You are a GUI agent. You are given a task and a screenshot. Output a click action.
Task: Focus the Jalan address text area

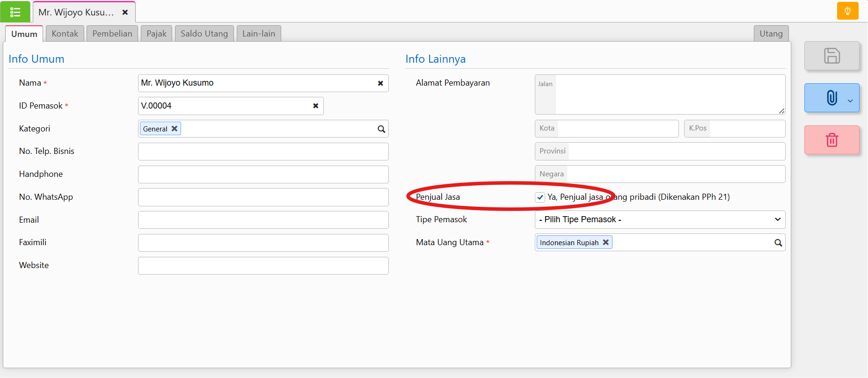pos(670,94)
